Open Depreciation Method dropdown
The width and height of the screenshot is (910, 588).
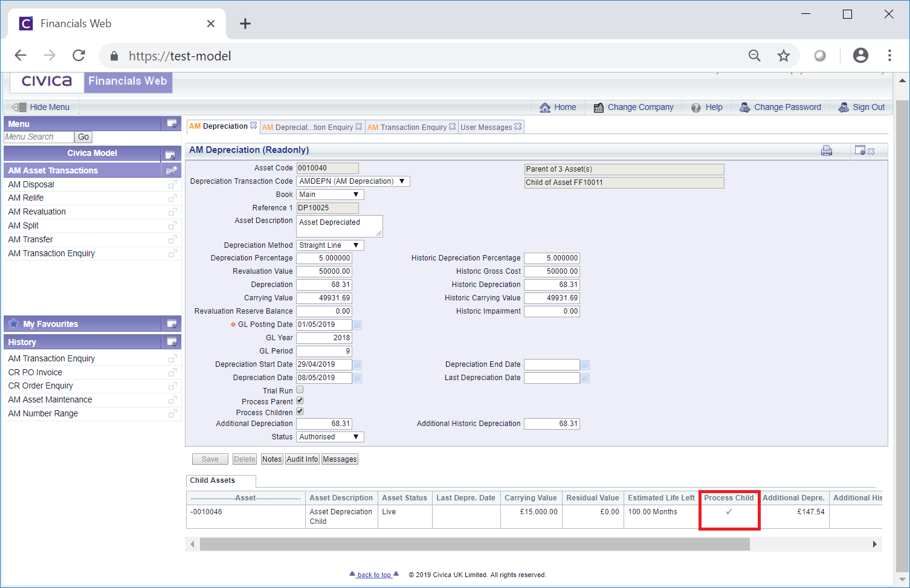pos(330,245)
